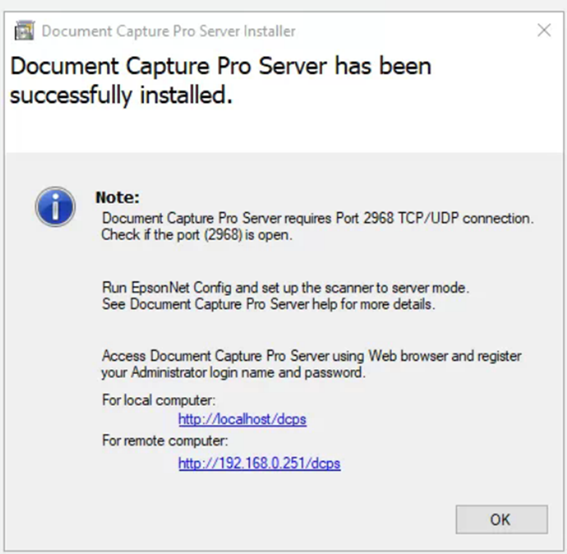Click the installer app icon in title bar
This screenshot has height=554, width=567.
click(24, 31)
